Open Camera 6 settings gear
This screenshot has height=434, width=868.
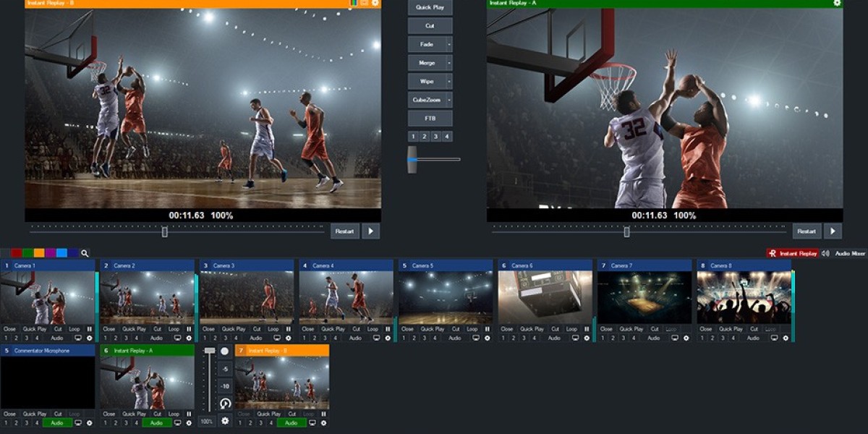click(587, 338)
